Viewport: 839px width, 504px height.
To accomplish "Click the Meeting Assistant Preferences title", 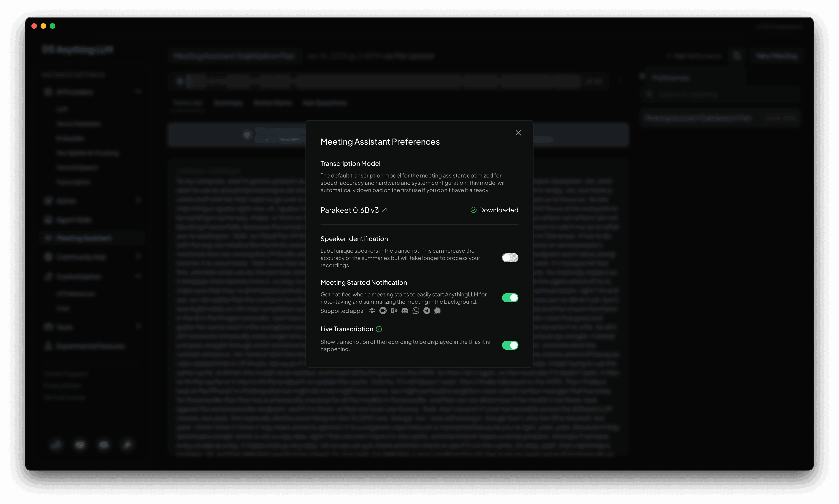I will point(380,142).
